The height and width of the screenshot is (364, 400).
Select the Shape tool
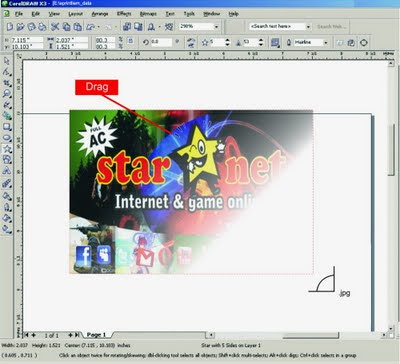[7, 72]
